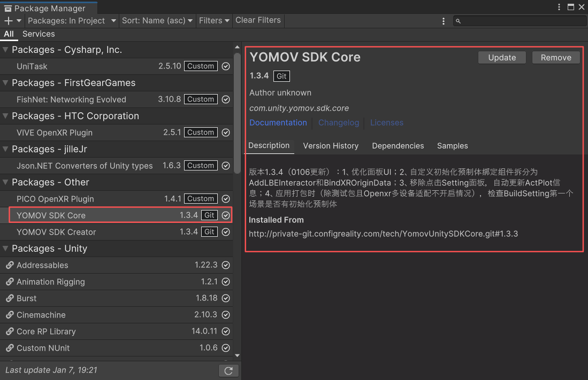Click the link icon beside Core RP Library
The width and height of the screenshot is (588, 380).
(x=10, y=331)
